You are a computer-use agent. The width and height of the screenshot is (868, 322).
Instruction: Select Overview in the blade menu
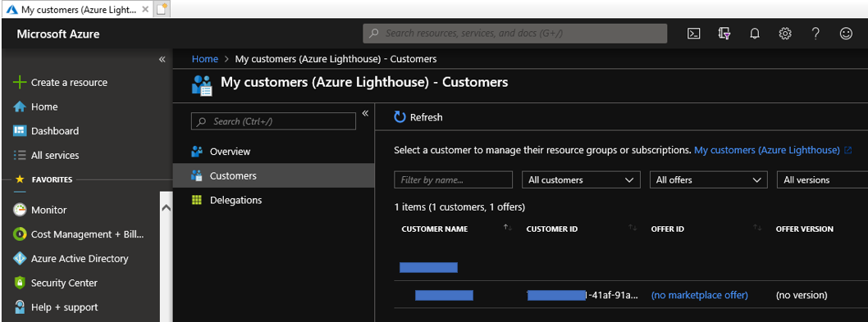(x=273, y=152)
